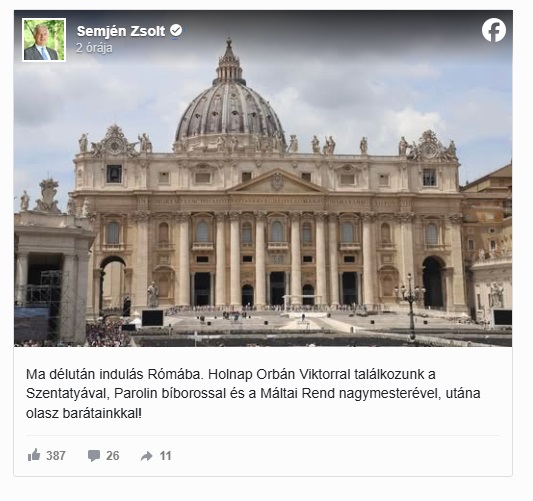
Task: Open the '2 órája' timestamp link
Action: tap(94, 48)
